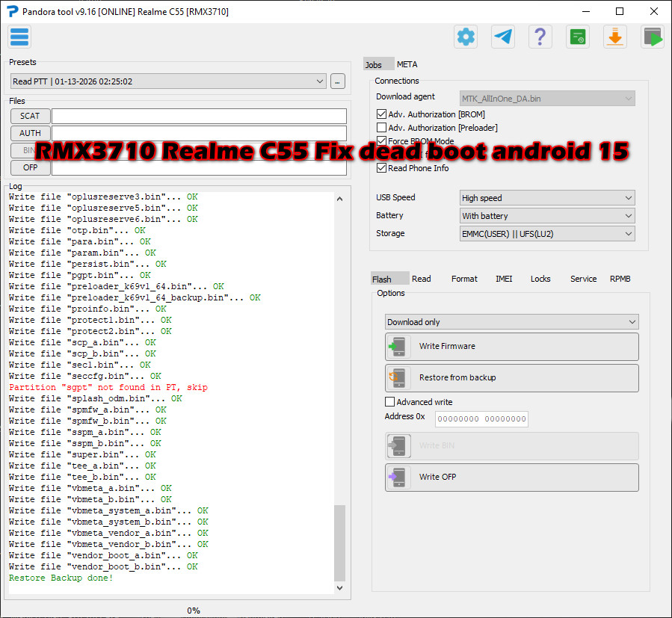Select the Read tab
The image size is (672, 618).
point(422,279)
